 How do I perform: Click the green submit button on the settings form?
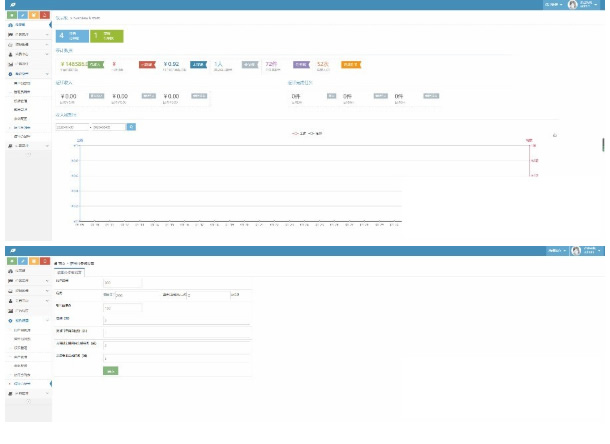(x=111, y=371)
